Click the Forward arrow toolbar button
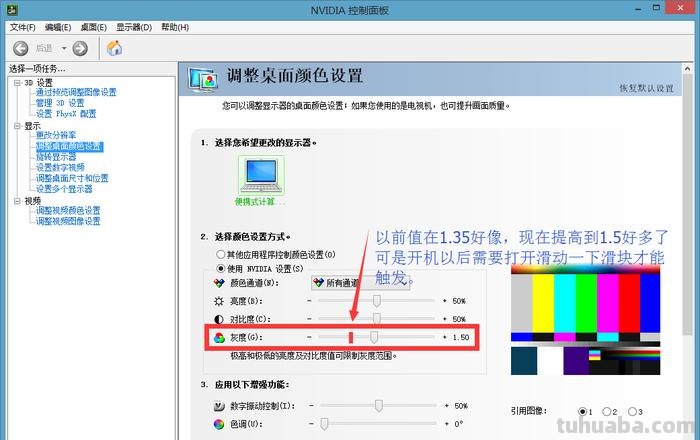 pyautogui.click(x=80, y=48)
